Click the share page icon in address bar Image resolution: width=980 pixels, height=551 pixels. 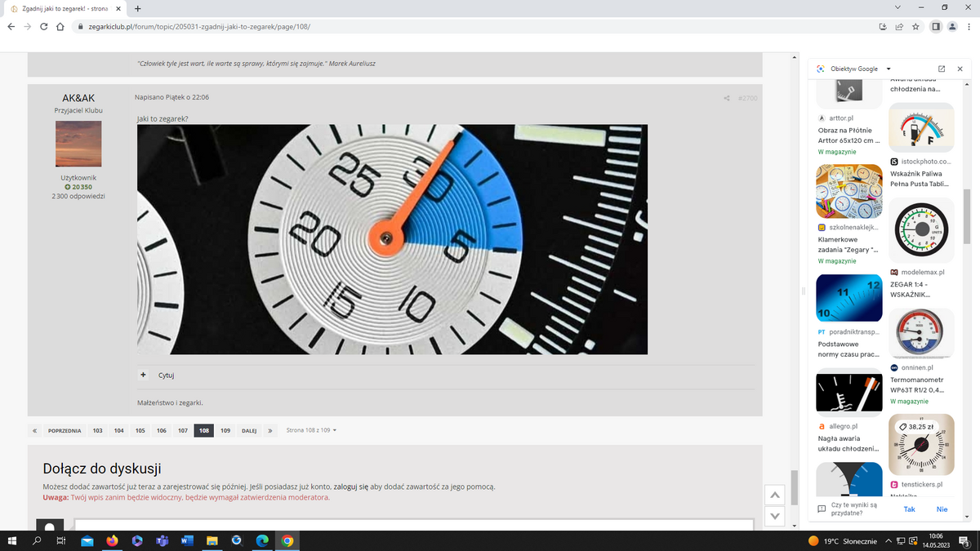pyautogui.click(x=899, y=26)
